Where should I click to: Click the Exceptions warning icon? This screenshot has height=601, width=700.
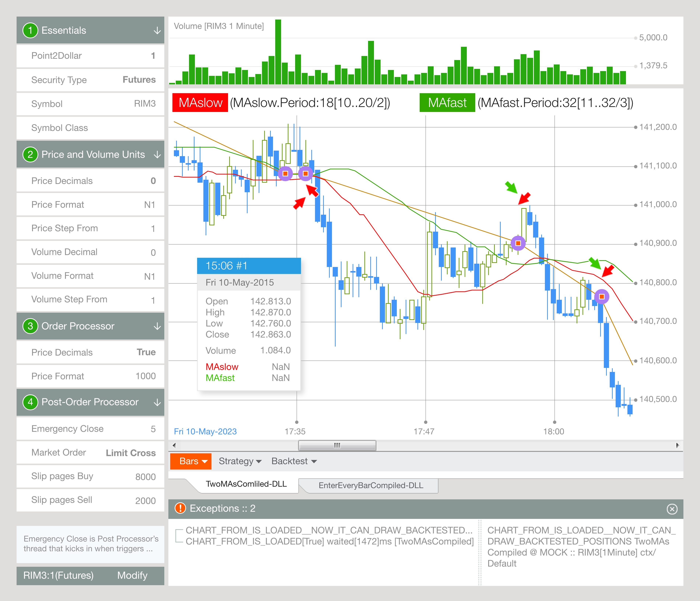coord(180,508)
